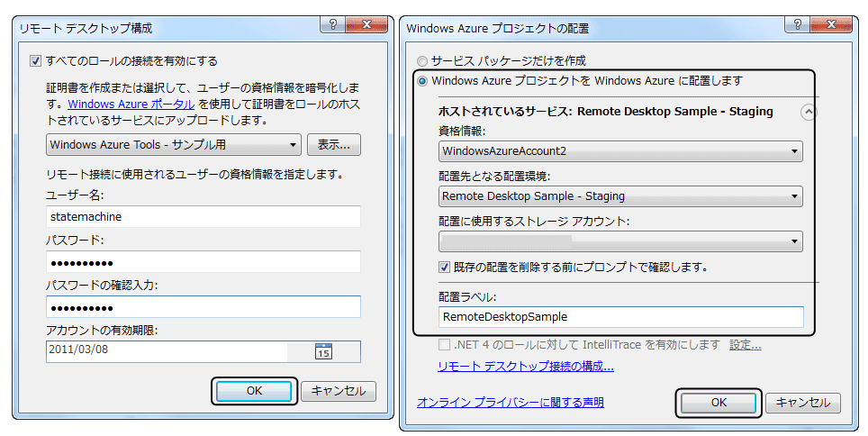Collapse the hosted service section chevron

click(809, 113)
